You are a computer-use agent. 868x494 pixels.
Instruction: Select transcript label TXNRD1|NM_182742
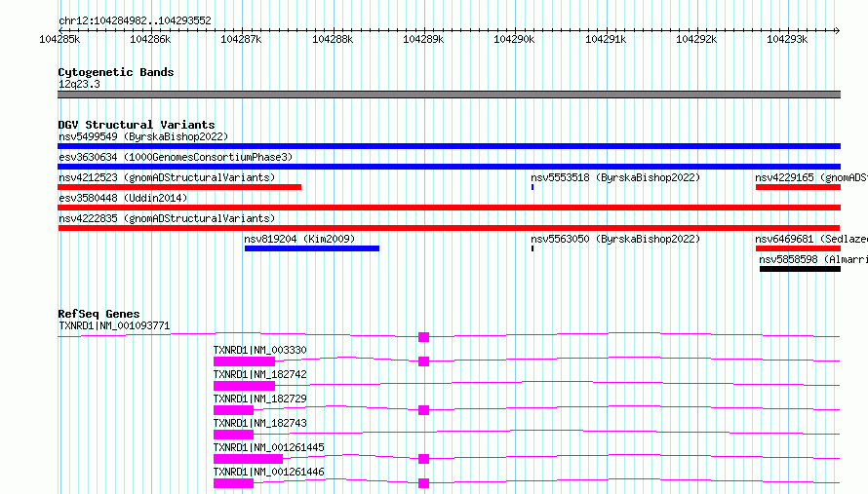[x=259, y=374]
